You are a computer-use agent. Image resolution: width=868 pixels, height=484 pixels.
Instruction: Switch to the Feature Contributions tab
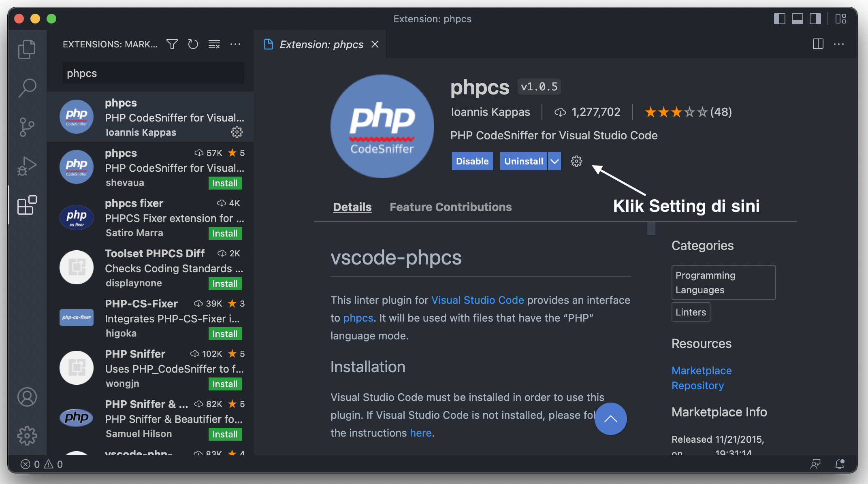tap(450, 207)
